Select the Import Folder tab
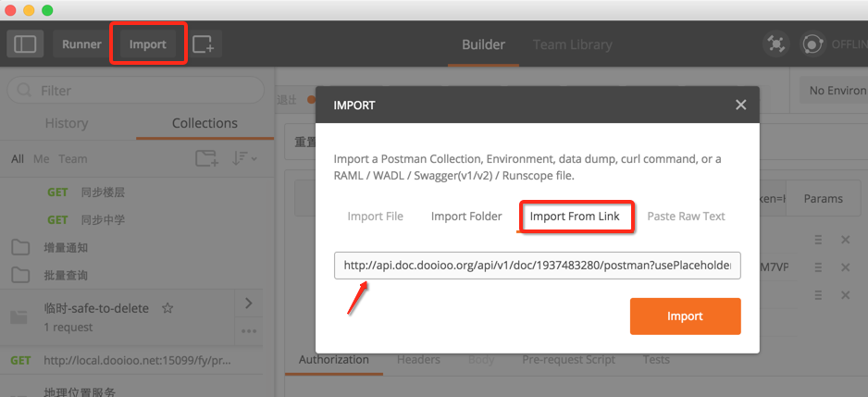868x397 pixels. (x=466, y=216)
